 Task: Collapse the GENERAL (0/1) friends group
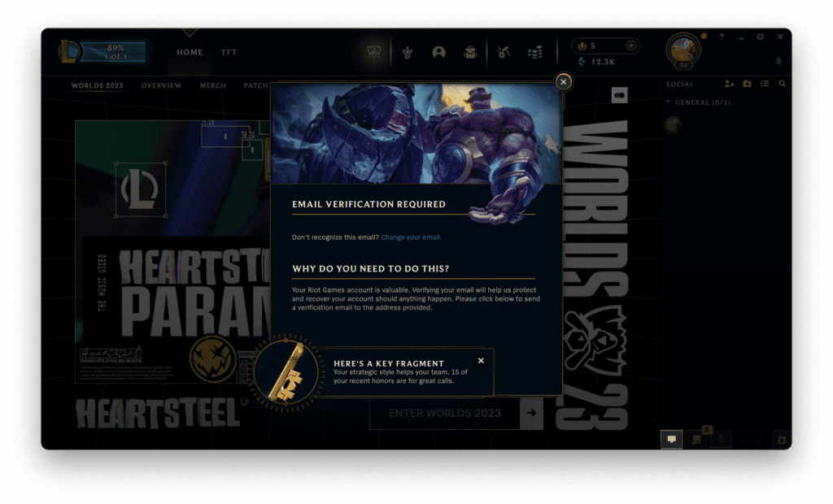[x=699, y=102]
